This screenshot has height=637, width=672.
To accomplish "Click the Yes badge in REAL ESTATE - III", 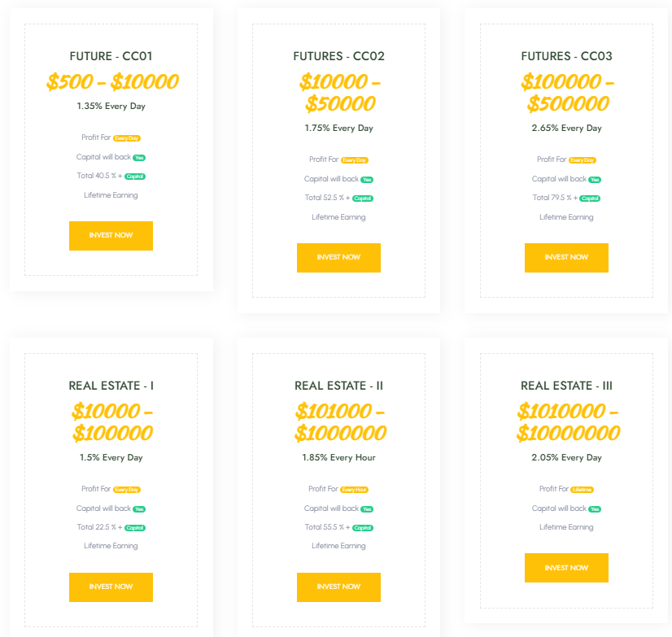I will pyautogui.click(x=595, y=509).
